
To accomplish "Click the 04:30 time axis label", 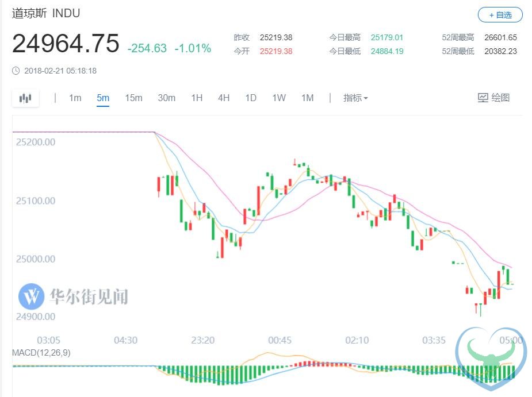I will point(125,340).
